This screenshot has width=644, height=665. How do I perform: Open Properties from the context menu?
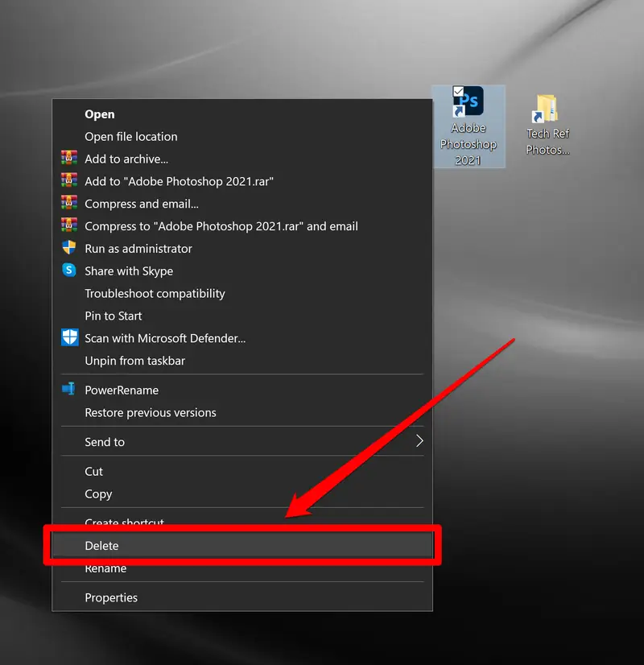(x=111, y=597)
